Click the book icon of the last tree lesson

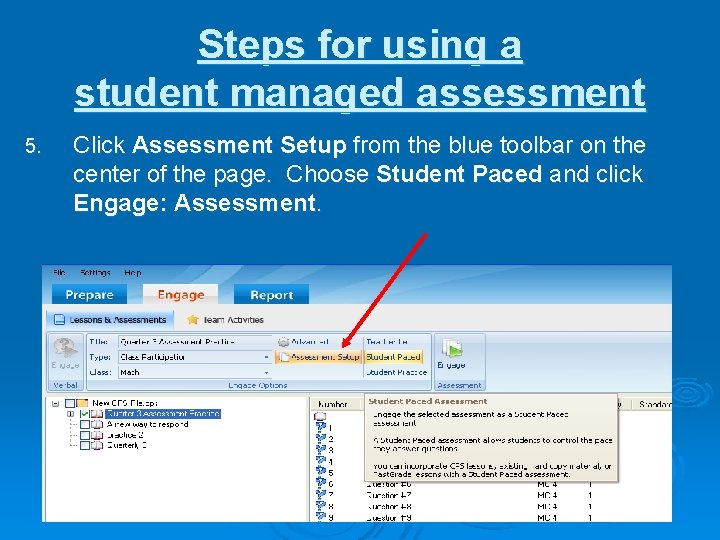[x=97, y=445]
